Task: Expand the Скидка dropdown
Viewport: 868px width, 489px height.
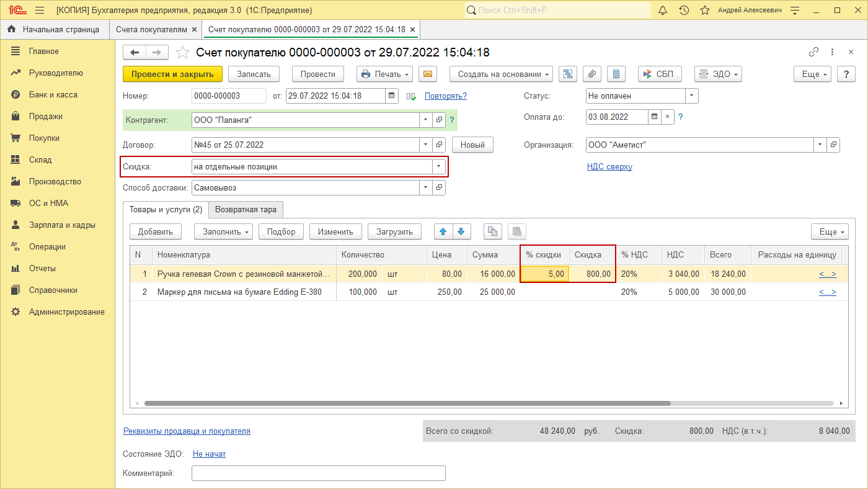Action: tap(439, 166)
